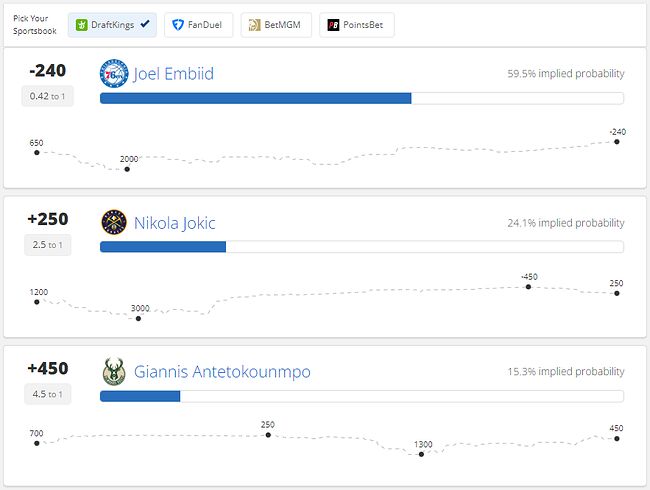650x490 pixels.
Task: Click the Milwaukee Bucks team logo
Action: click(x=114, y=371)
